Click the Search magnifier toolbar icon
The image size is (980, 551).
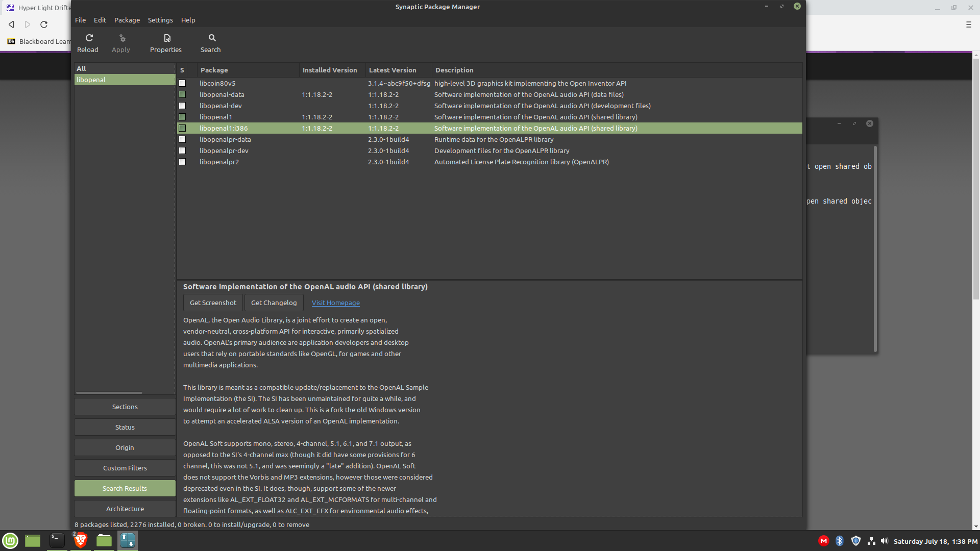click(x=212, y=38)
